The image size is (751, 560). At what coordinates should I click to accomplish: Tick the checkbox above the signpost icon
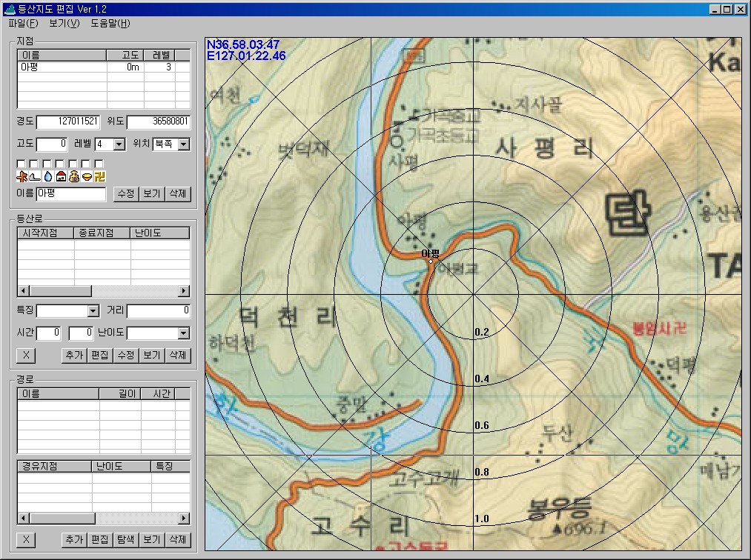21,164
